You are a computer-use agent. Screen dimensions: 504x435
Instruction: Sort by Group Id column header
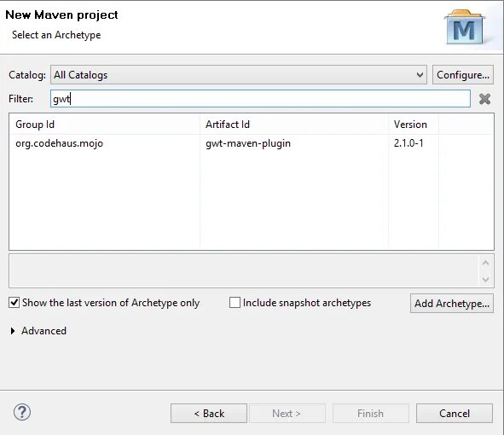click(x=104, y=125)
